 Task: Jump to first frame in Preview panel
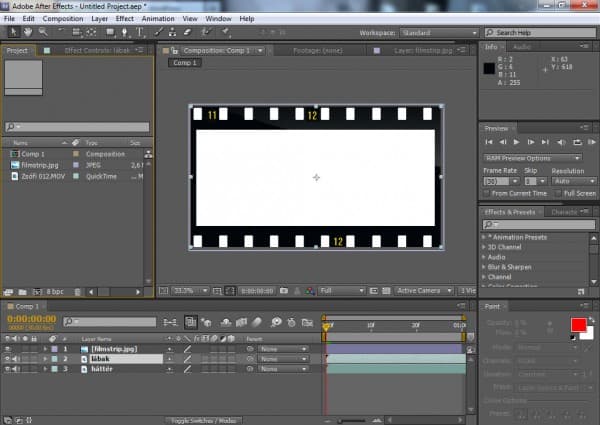point(489,142)
